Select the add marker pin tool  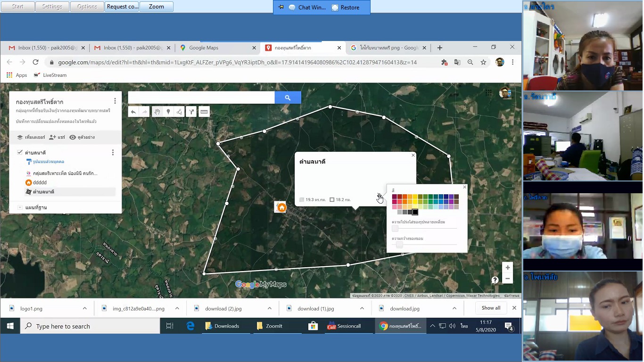pos(168,112)
